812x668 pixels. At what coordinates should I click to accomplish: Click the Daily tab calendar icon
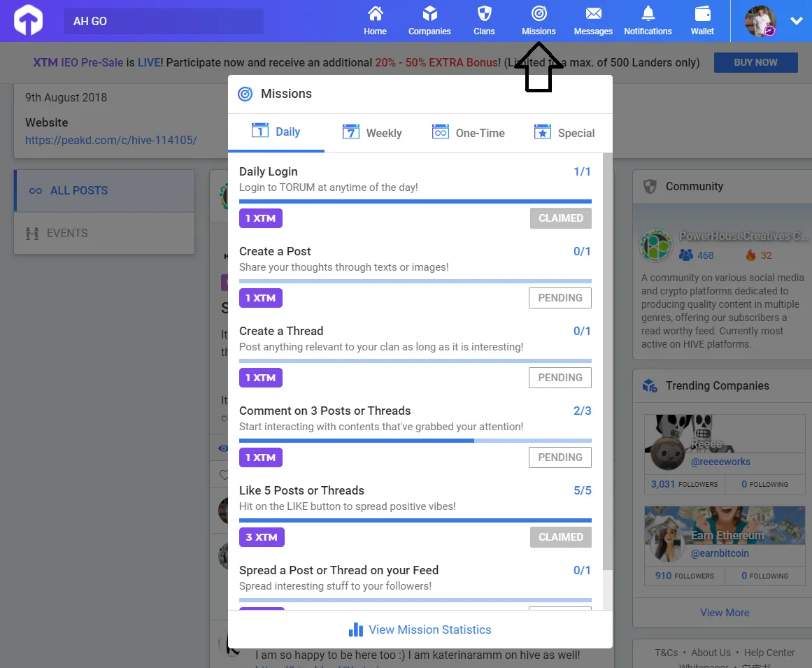260,131
